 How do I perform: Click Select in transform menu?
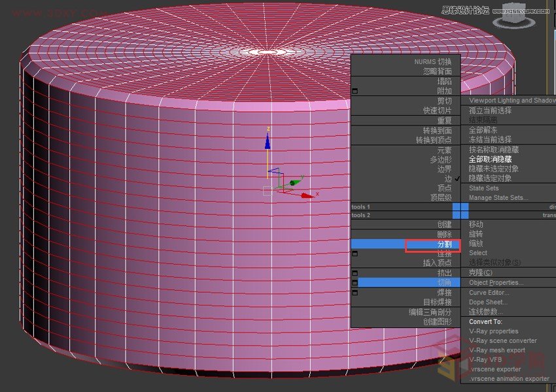pos(478,253)
